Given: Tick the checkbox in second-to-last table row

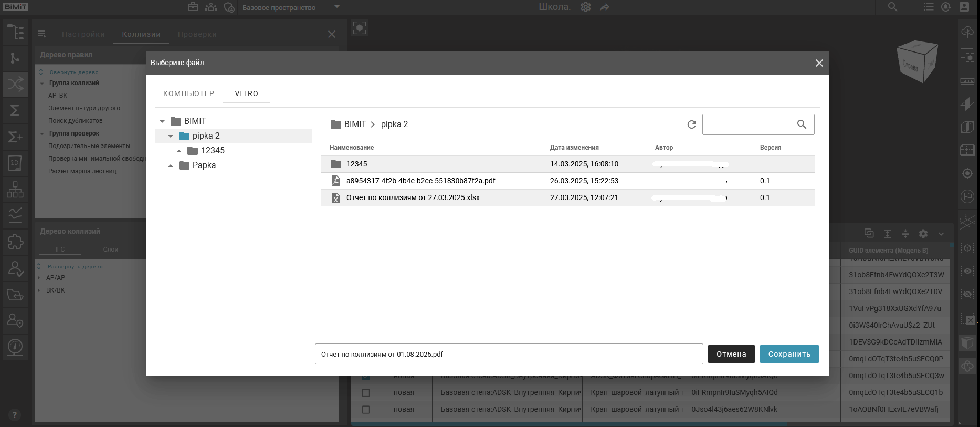Looking at the screenshot, I should pos(366,392).
